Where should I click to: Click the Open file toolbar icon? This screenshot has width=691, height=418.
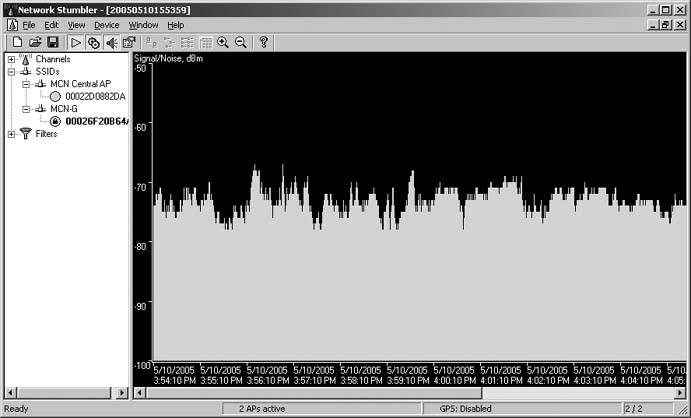tap(35, 43)
